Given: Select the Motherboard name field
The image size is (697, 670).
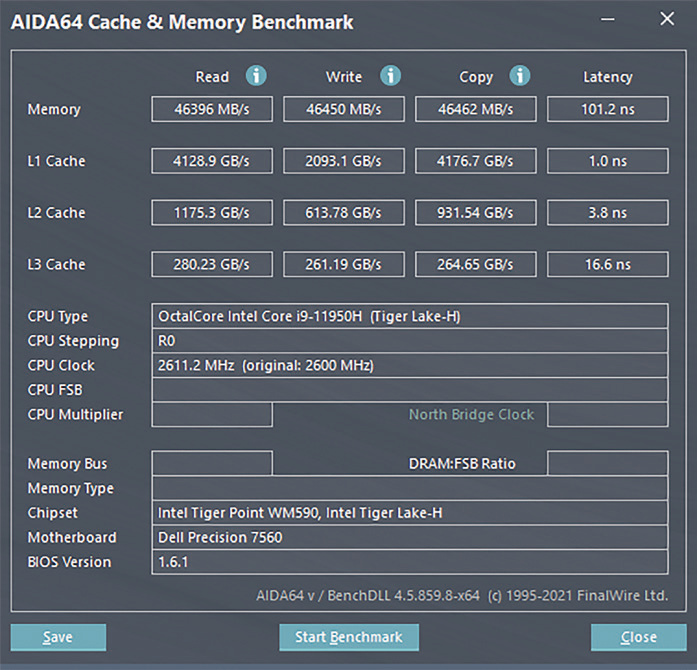Looking at the screenshot, I should (x=409, y=537).
